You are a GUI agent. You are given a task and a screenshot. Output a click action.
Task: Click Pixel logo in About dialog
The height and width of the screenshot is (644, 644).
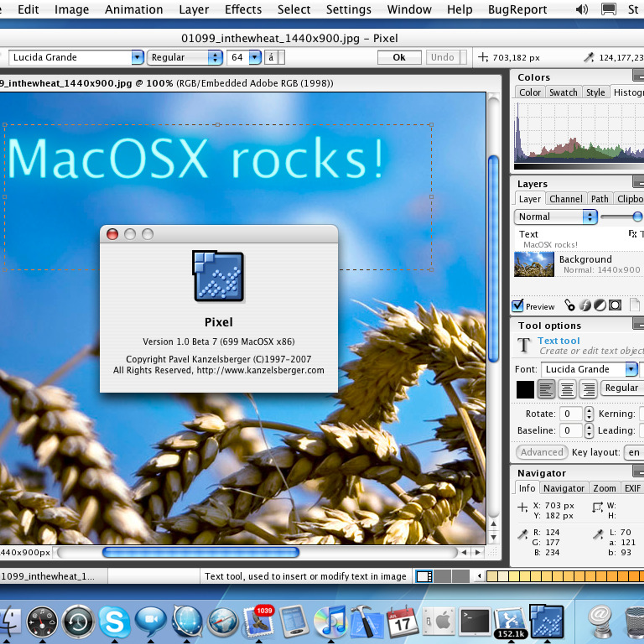pyautogui.click(x=219, y=276)
